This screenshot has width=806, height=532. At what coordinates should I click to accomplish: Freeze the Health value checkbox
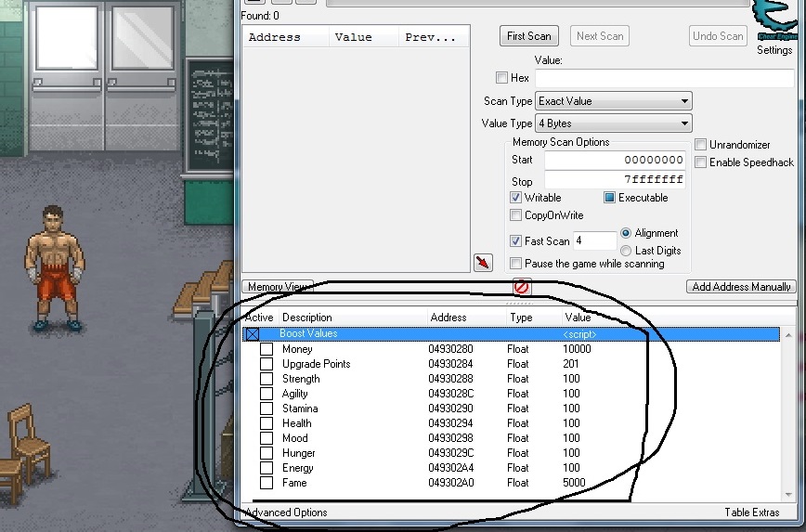point(266,423)
